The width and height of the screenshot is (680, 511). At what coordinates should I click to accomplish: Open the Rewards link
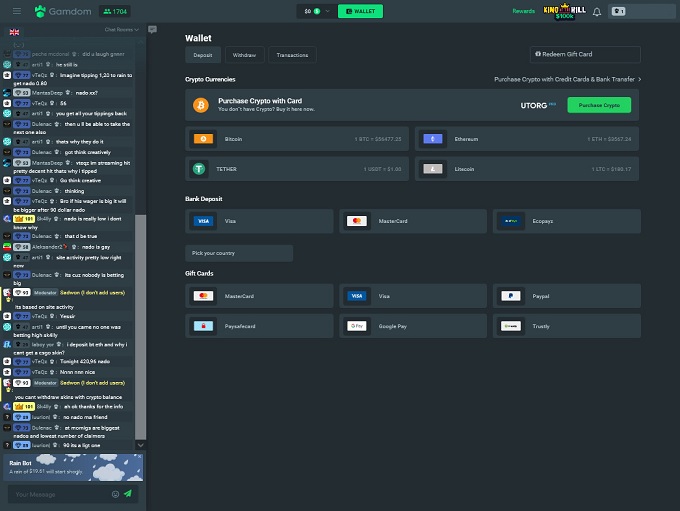point(523,11)
